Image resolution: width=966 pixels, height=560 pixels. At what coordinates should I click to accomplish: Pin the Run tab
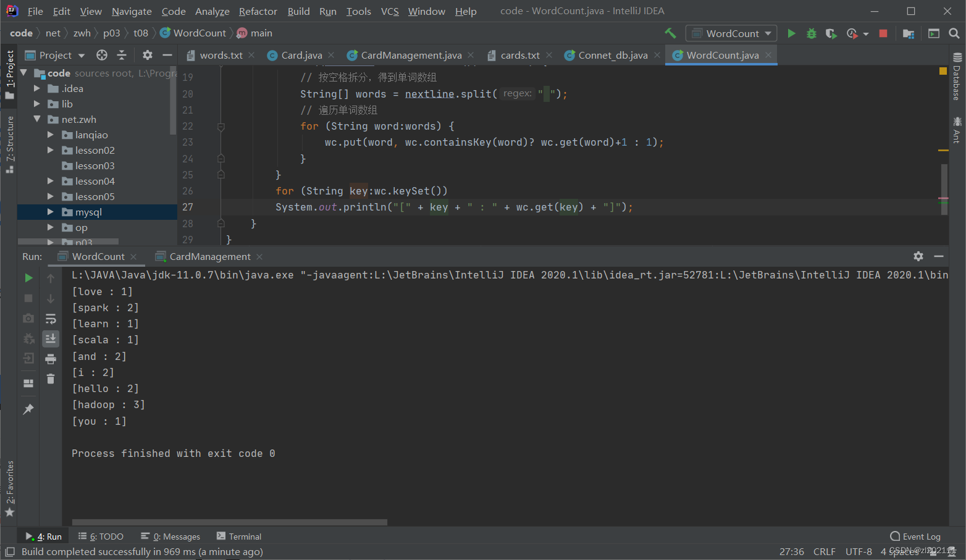(x=28, y=409)
